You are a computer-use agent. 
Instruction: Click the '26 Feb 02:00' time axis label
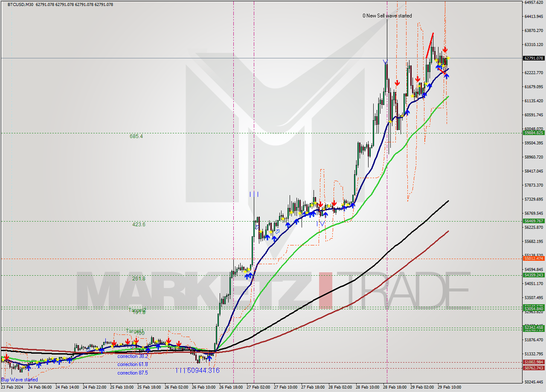click(176, 387)
